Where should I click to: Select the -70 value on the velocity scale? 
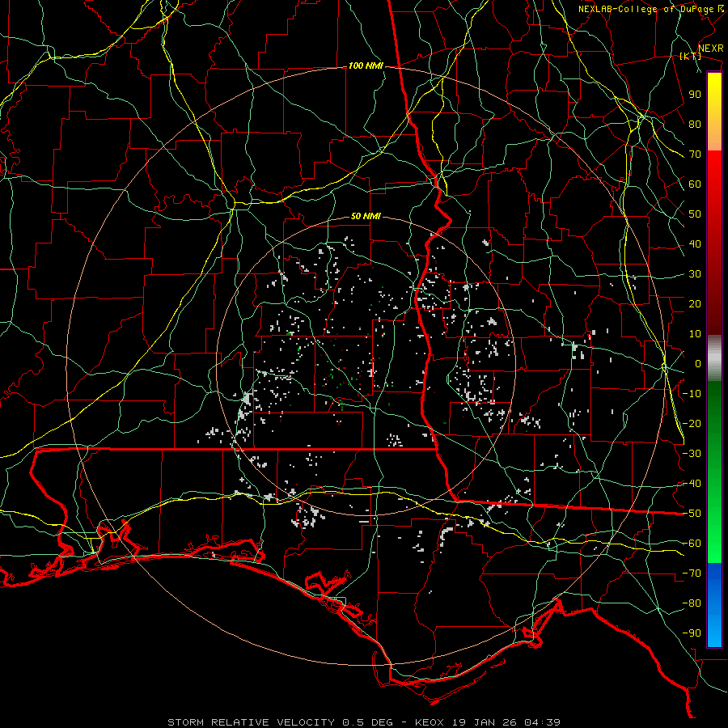coord(692,574)
